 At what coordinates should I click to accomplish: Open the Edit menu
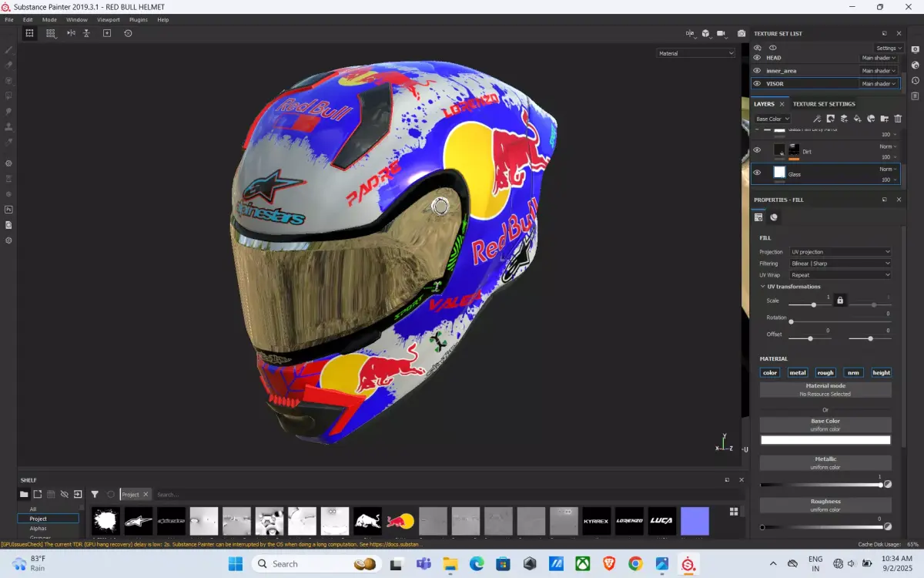pyautogui.click(x=28, y=19)
